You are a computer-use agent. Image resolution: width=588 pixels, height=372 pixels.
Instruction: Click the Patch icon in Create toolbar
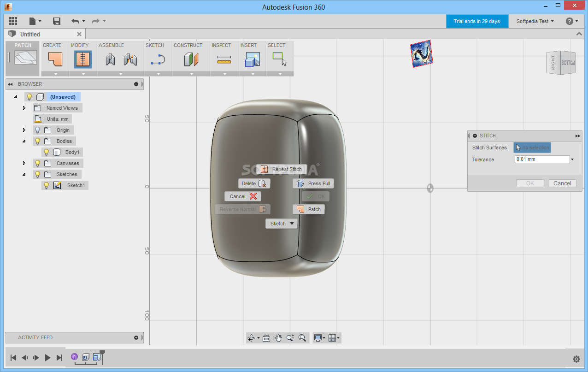pyautogui.click(x=55, y=59)
